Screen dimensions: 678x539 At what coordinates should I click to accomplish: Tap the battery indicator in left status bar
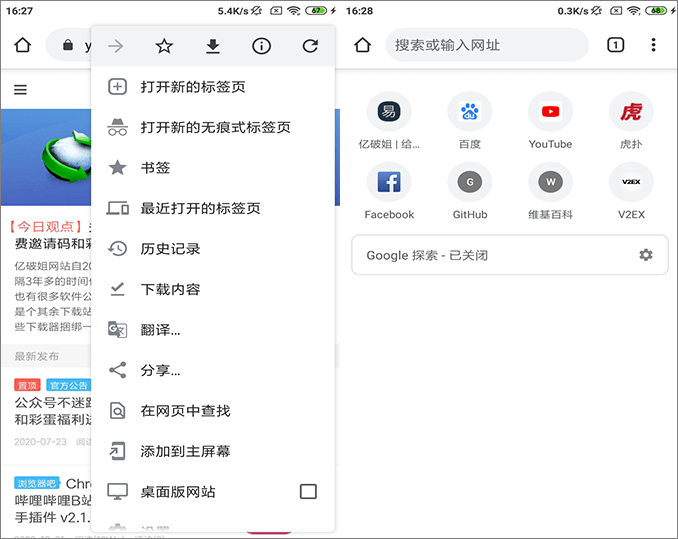tap(317, 11)
